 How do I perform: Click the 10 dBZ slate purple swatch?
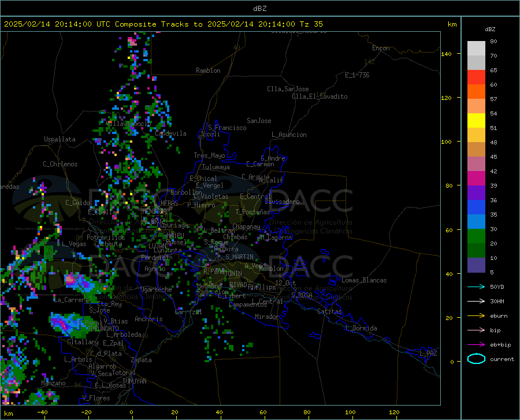click(476, 265)
